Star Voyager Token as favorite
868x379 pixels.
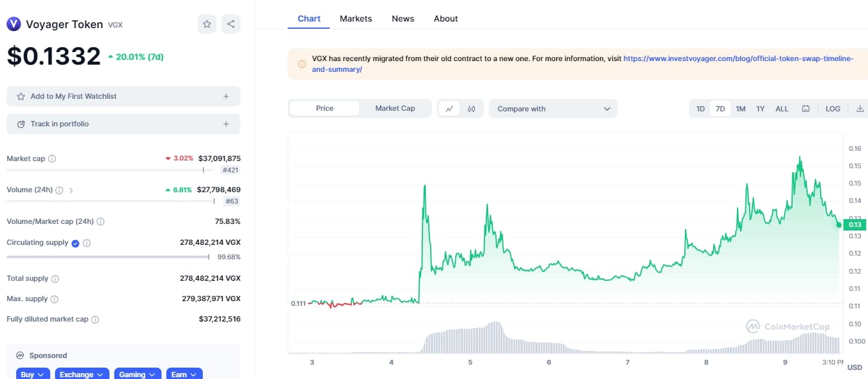pos(207,24)
